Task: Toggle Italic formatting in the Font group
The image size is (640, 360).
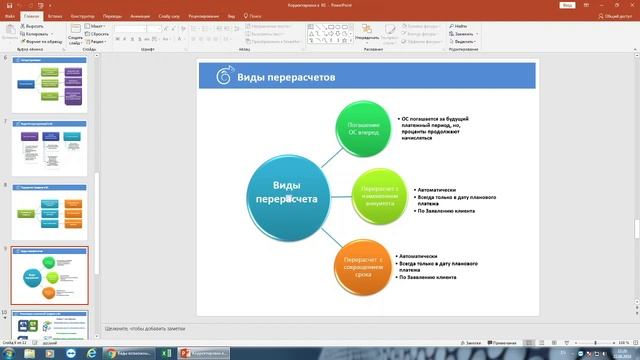Action: point(125,39)
